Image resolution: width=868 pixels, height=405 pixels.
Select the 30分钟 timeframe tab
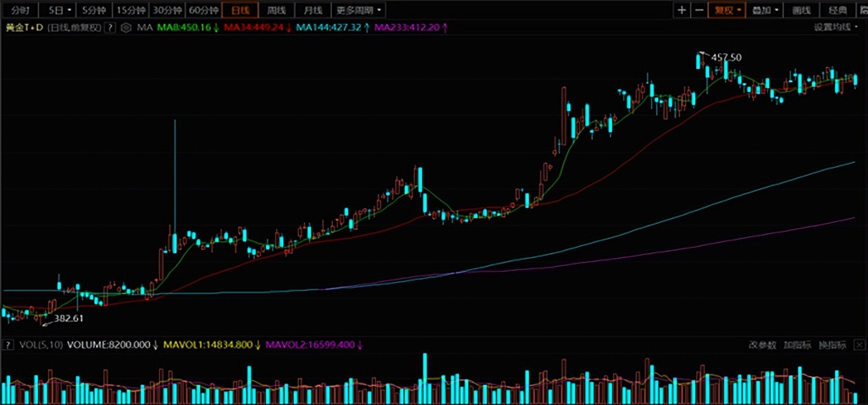coord(168,10)
